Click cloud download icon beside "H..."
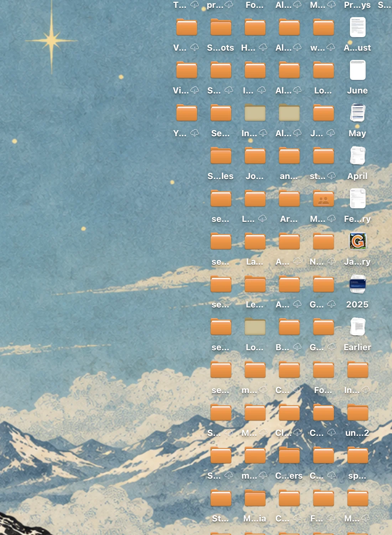The width and height of the screenshot is (392, 535). pos(263,47)
